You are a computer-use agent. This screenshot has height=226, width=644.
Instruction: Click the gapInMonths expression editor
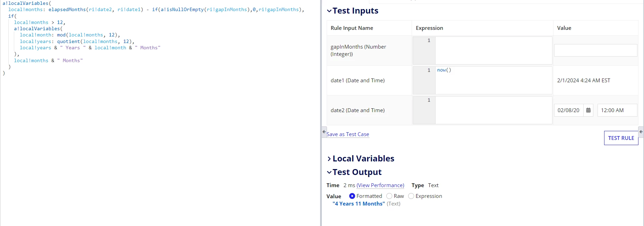coord(482,50)
